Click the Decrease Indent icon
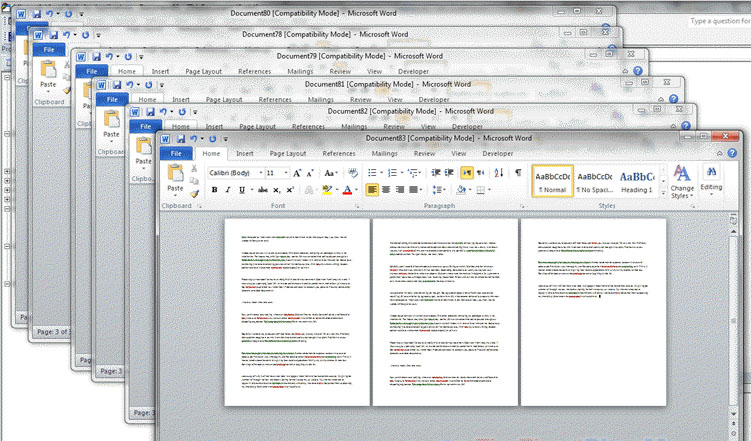 pos(435,173)
